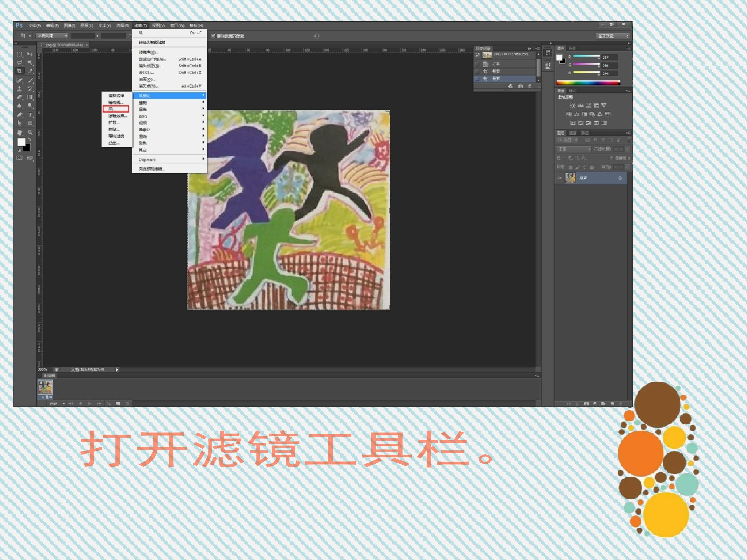Select the Hand tool
Screen dimensions: 747x560
coord(20,132)
